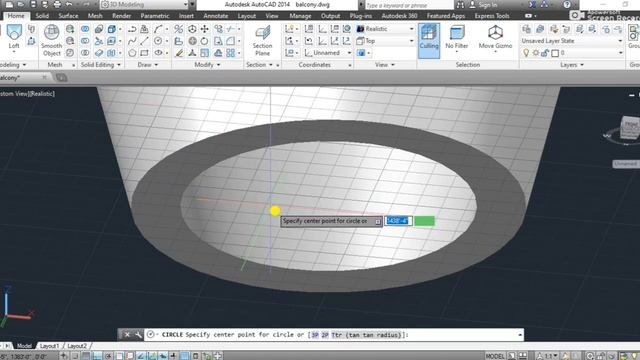The width and height of the screenshot is (640, 360).
Task: Click the Realistic visual style viewport label
Action: pyautogui.click(x=42, y=93)
